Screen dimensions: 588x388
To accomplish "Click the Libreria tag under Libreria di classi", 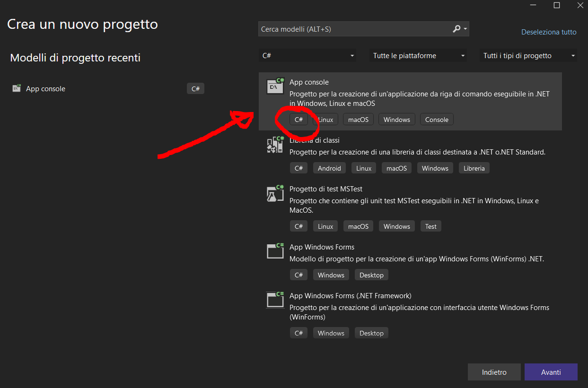I will 474,168.
